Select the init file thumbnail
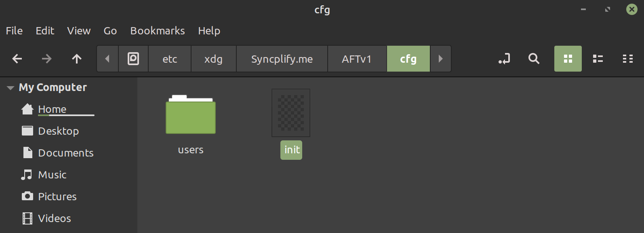The height and width of the screenshot is (233, 644). pos(291,113)
